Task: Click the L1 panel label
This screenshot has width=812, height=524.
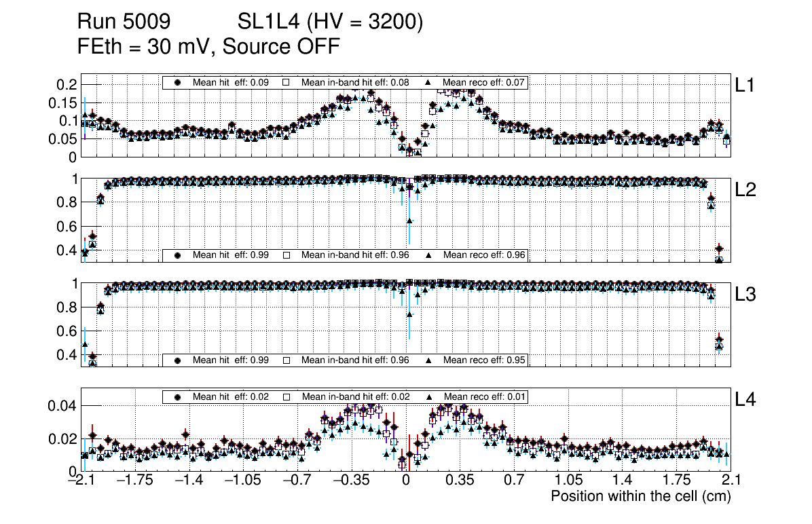Action: pos(745,86)
